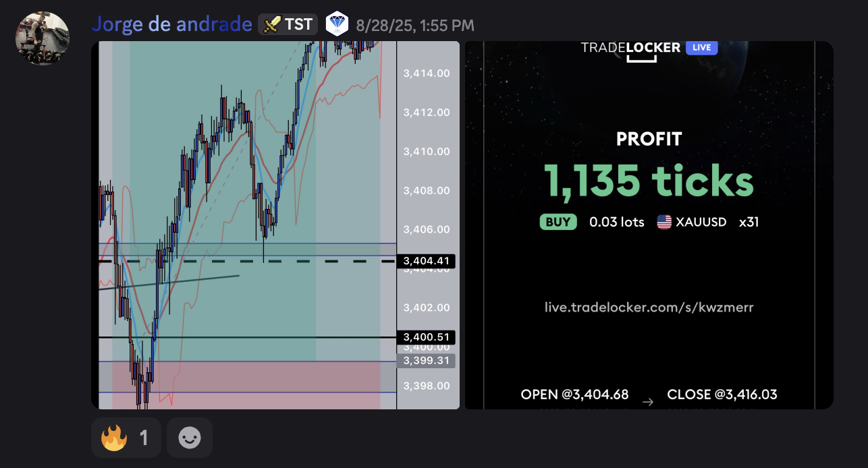
Task: Click the CLOSE @3,416.03 text
Action: click(722, 394)
